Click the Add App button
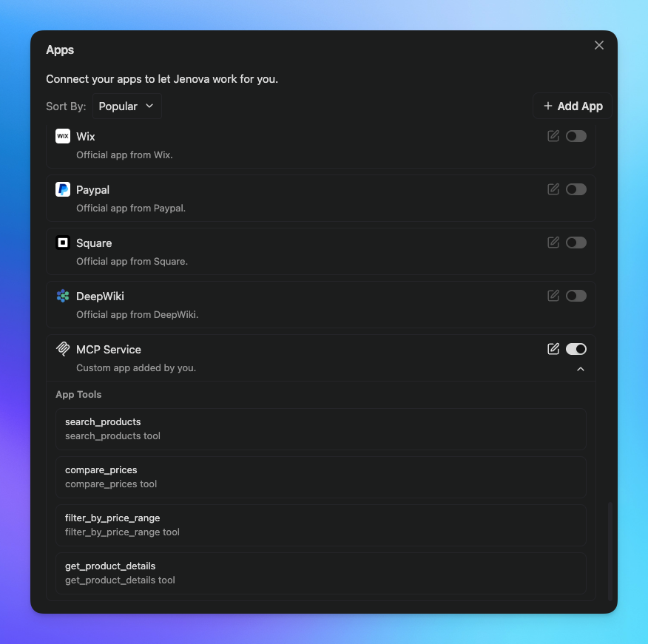 pyautogui.click(x=573, y=106)
